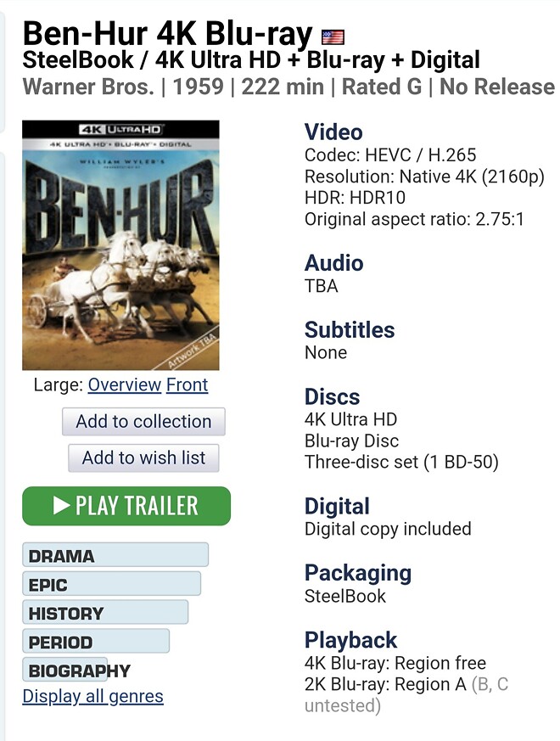
Task: Select the Drama genre tag
Action: coord(115,555)
